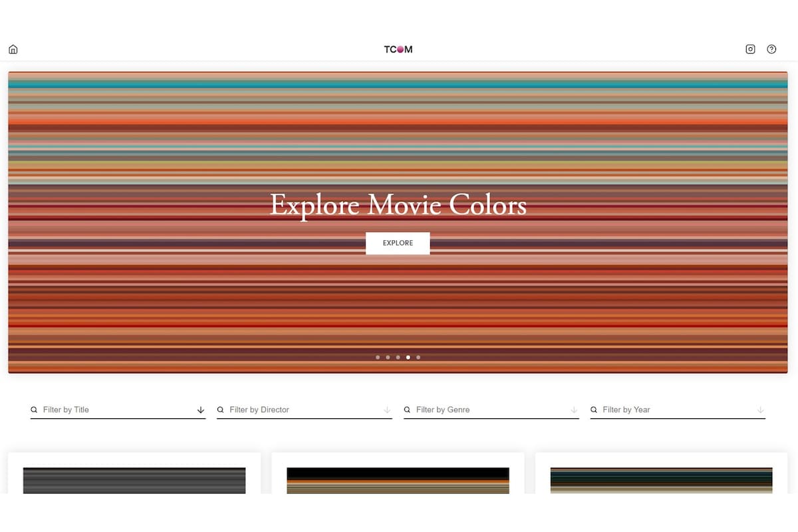
Task: Click the search icon in Filter by Genre
Action: (407, 410)
